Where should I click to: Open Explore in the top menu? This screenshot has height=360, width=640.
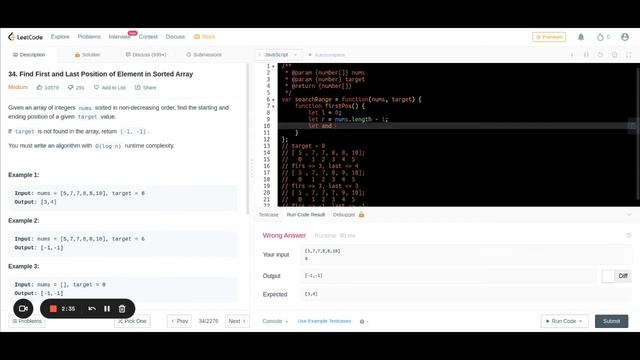[x=60, y=37]
